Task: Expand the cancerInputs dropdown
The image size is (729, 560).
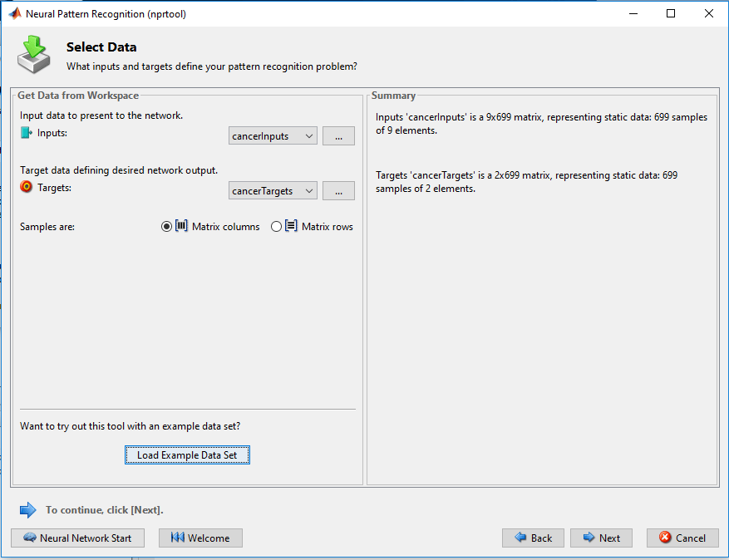Action: click(273, 135)
